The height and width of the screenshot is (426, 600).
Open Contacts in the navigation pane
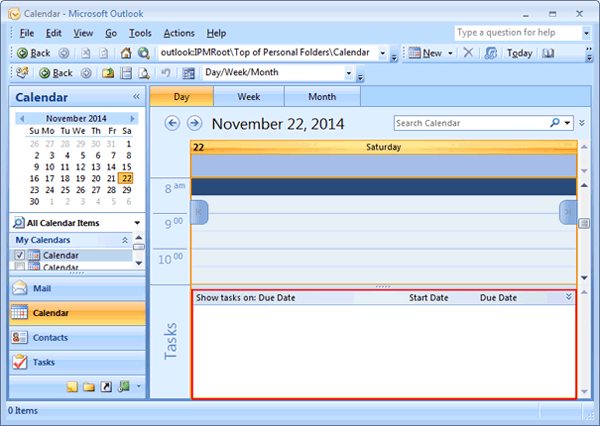tap(77, 338)
